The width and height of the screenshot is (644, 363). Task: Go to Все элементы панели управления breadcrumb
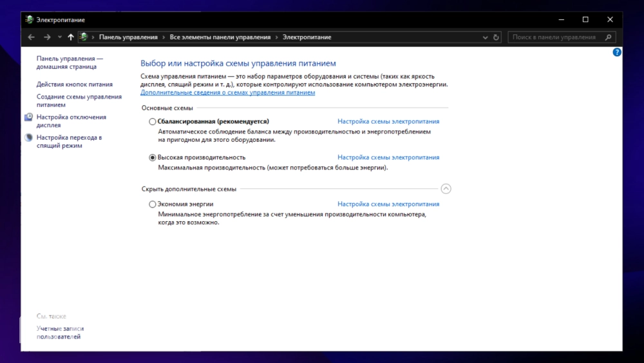click(220, 37)
